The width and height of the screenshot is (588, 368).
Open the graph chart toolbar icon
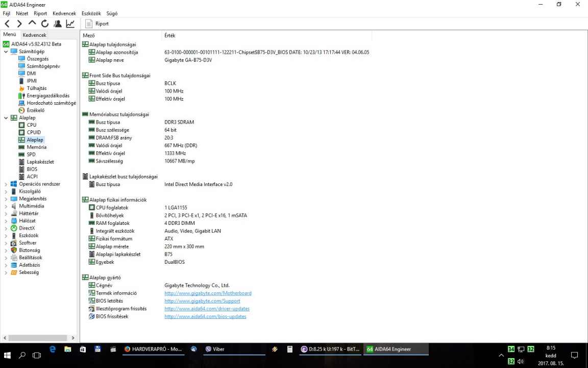pos(70,24)
